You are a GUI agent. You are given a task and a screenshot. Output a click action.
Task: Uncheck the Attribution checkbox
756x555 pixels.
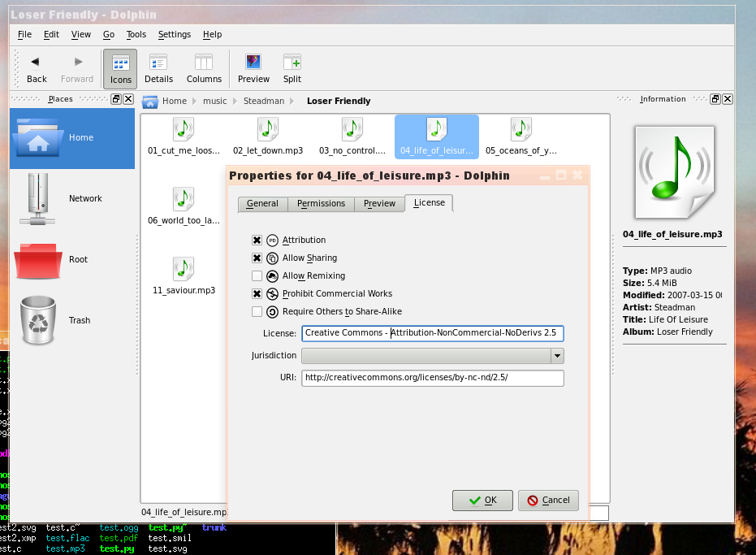pyautogui.click(x=257, y=241)
